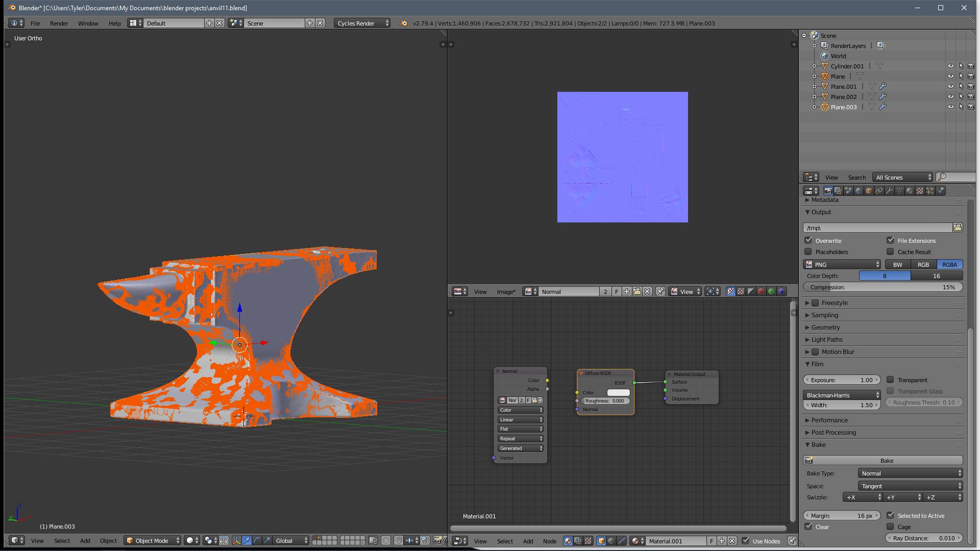Enable Transparent film checkbox
This screenshot has height=551, width=980.
[891, 380]
